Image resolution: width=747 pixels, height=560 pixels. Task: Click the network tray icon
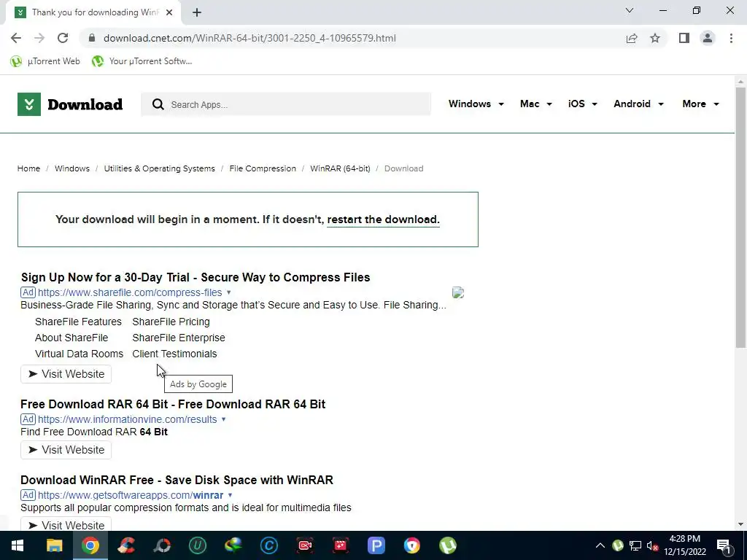tap(635, 545)
